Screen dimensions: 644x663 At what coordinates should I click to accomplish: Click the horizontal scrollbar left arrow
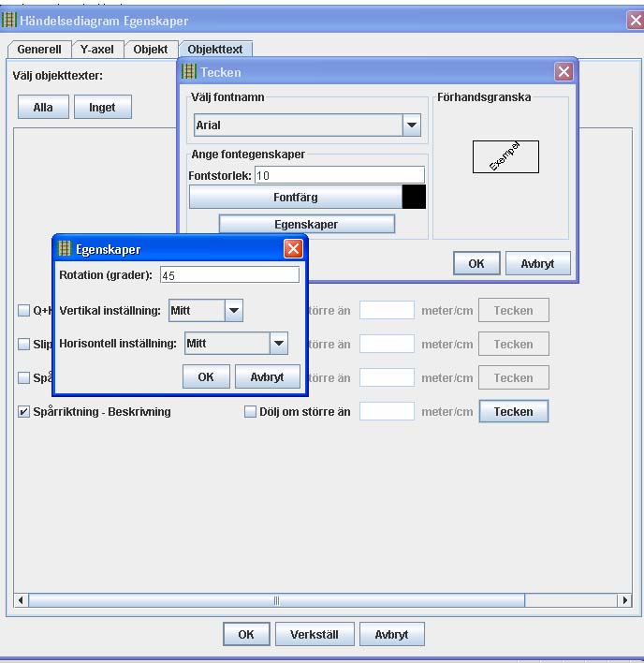tap(21, 600)
